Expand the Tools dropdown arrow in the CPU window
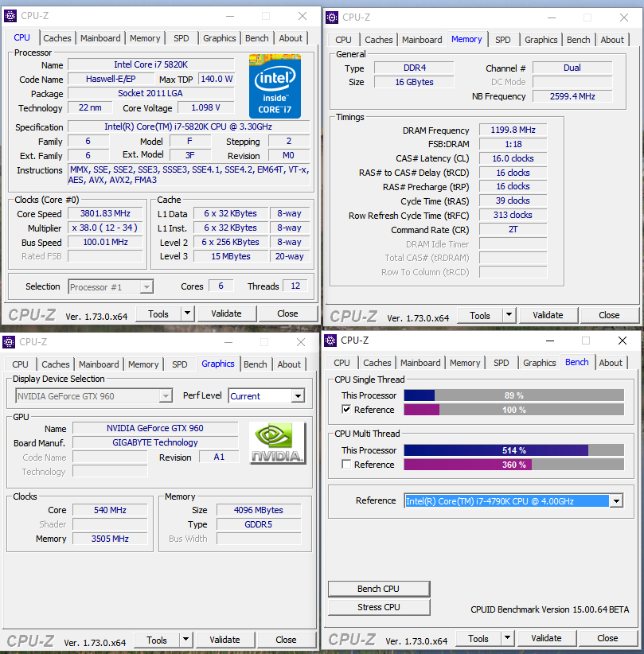This screenshot has width=644, height=654. (x=187, y=313)
